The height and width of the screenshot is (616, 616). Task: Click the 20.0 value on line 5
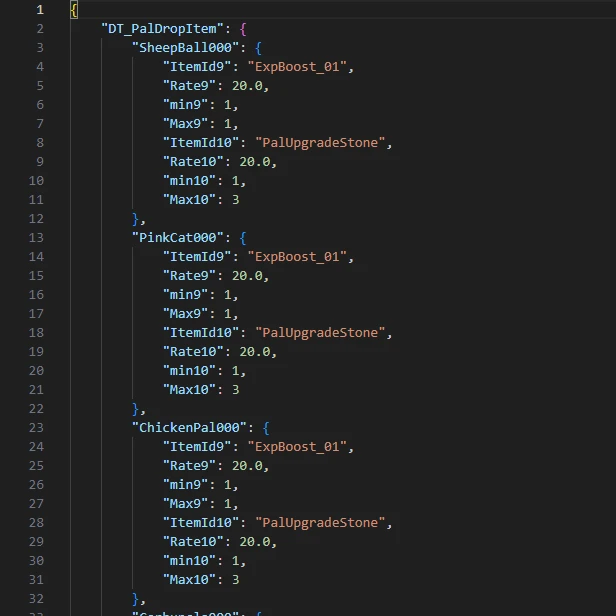pos(247,86)
